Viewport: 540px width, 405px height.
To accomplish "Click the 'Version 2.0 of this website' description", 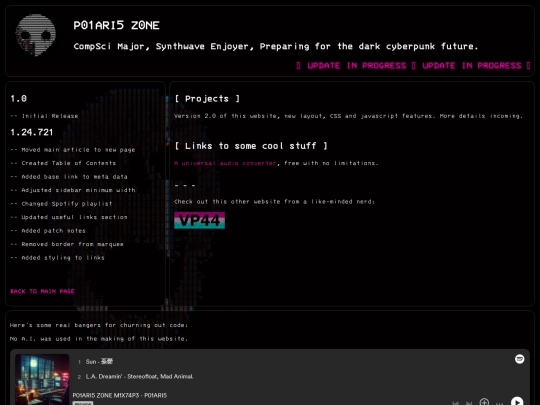I will click(349, 116).
